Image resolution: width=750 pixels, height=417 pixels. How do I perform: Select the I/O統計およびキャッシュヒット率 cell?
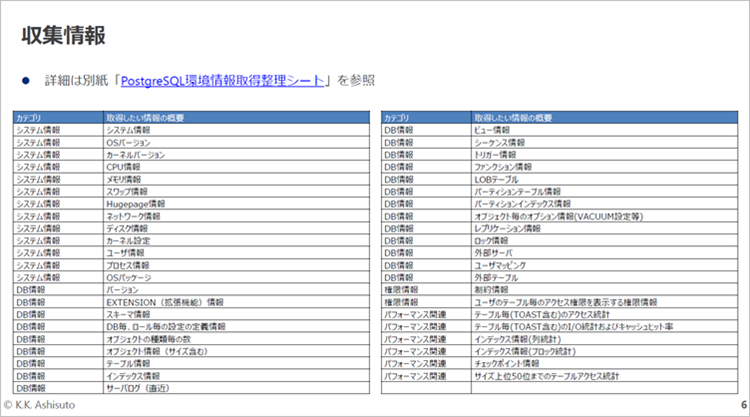coord(605,327)
